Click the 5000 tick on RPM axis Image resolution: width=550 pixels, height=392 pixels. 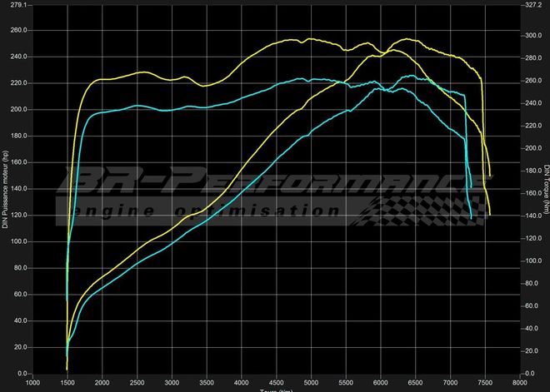[x=310, y=383]
